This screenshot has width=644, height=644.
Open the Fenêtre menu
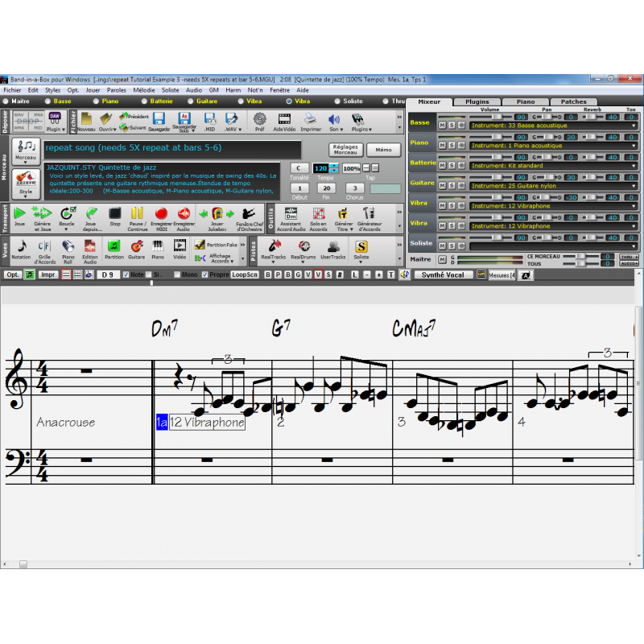pyautogui.click(x=279, y=90)
